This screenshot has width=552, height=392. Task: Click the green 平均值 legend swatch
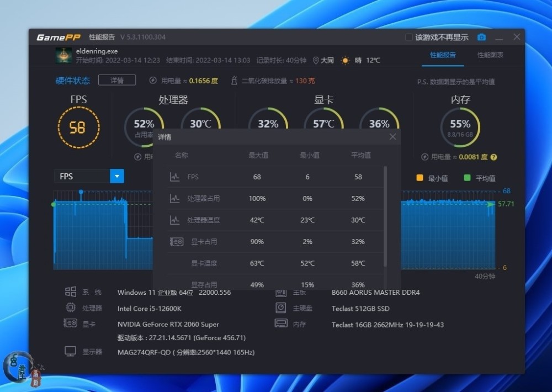tap(467, 178)
